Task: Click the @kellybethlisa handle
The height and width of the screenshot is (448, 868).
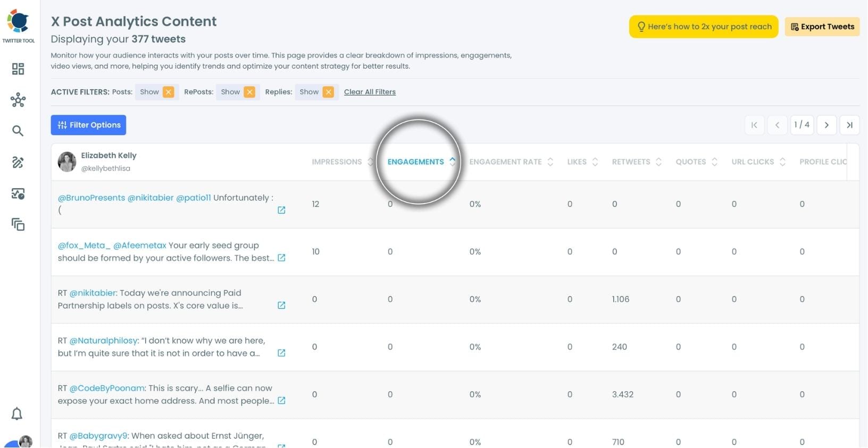Action: (105, 168)
